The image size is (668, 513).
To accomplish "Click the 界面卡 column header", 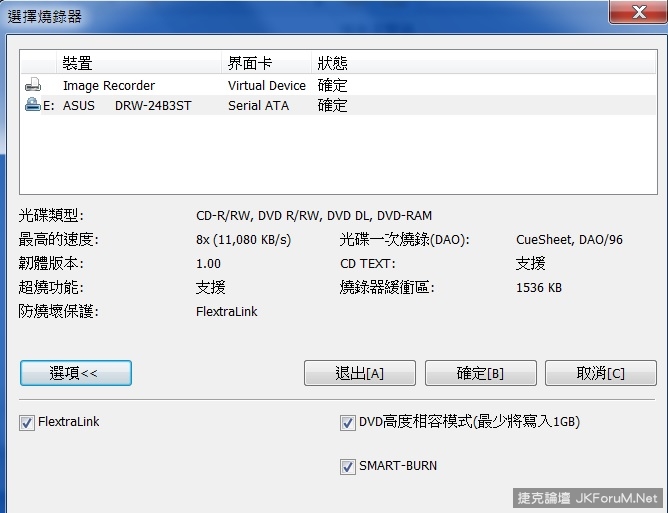I will coord(246,64).
